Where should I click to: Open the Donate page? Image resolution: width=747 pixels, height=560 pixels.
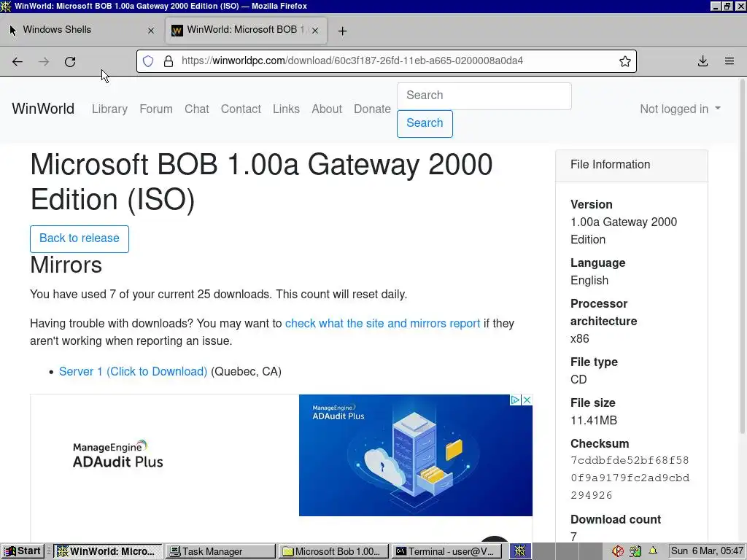pos(372,109)
